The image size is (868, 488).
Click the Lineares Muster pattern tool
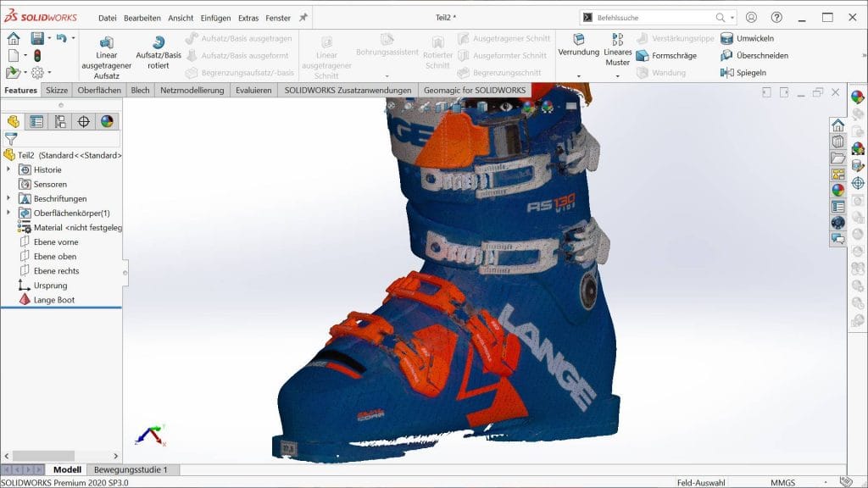pos(617,50)
